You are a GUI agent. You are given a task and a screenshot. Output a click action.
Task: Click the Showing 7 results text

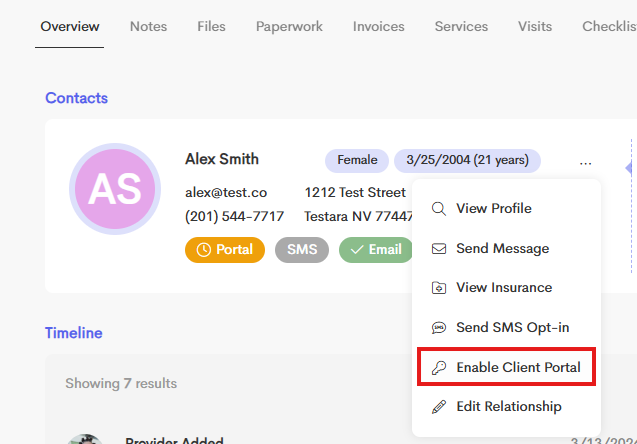tap(121, 383)
